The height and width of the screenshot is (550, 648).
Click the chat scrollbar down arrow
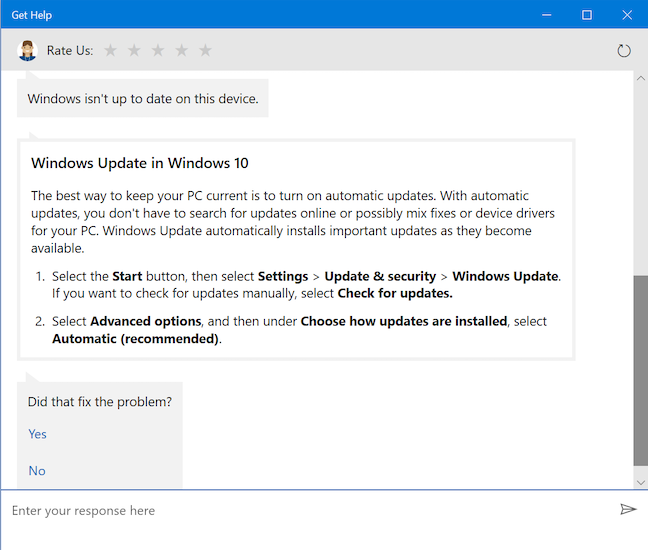[641, 482]
